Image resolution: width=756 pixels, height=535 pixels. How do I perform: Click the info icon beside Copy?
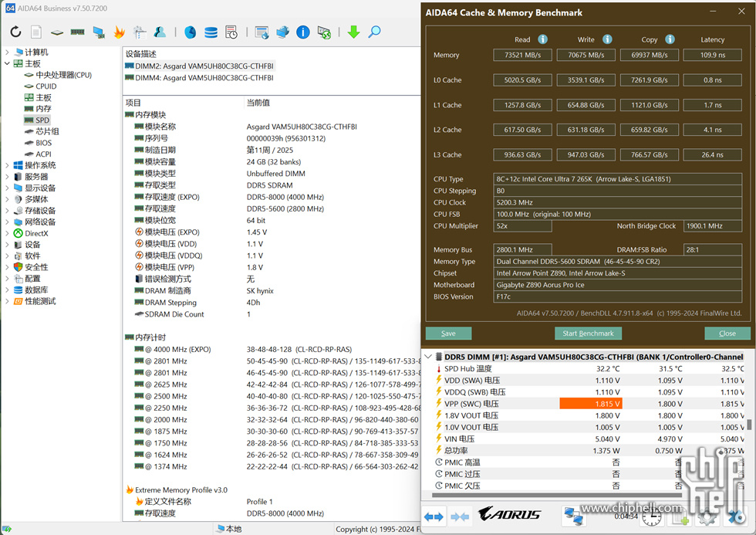[670, 39]
